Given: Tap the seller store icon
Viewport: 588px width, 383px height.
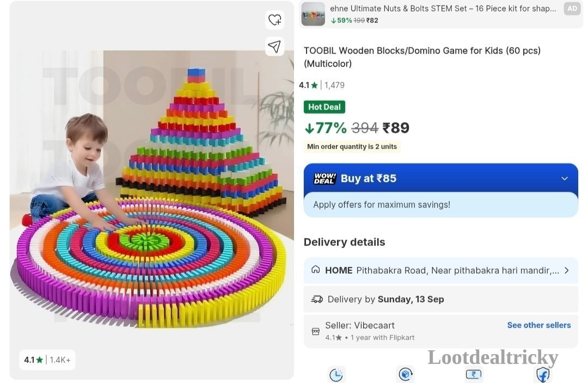Looking at the screenshot, I should [316, 331].
